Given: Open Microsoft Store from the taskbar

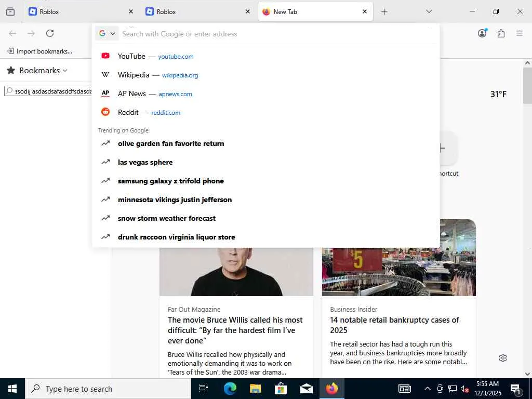Looking at the screenshot, I should [x=281, y=389].
